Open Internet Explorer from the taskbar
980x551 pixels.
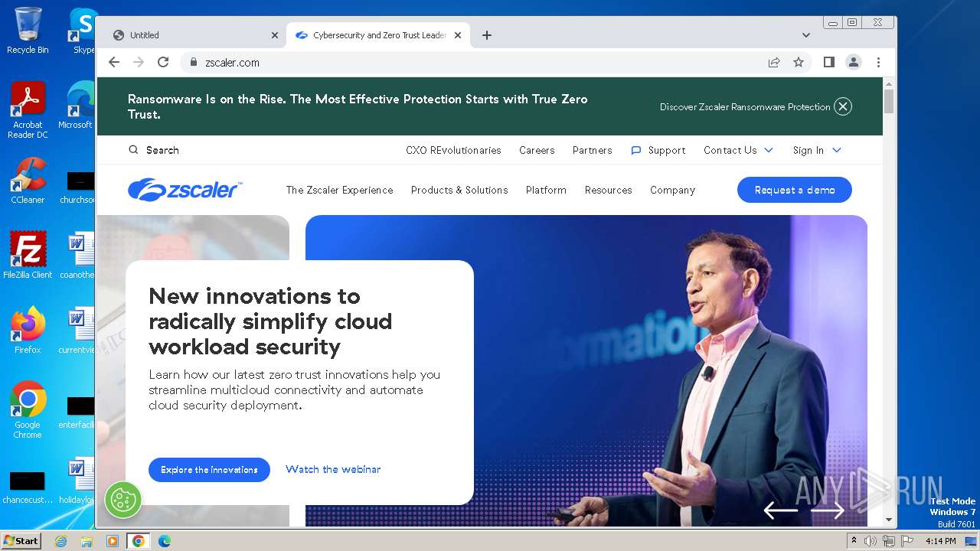[x=60, y=541]
